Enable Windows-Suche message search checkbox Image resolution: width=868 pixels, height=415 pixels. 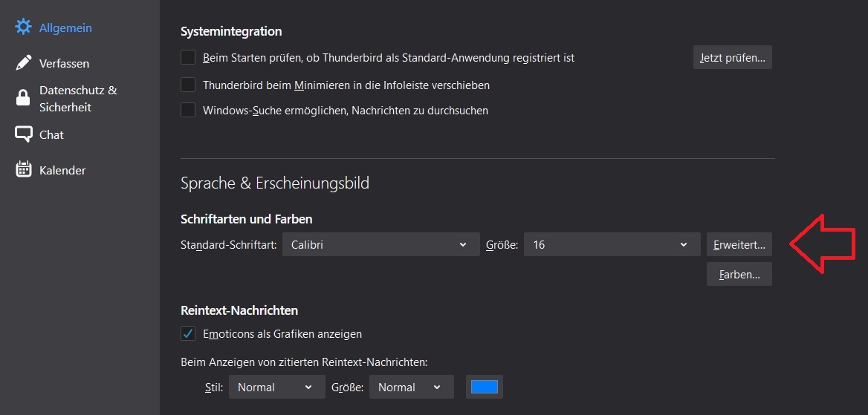coord(188,110)
